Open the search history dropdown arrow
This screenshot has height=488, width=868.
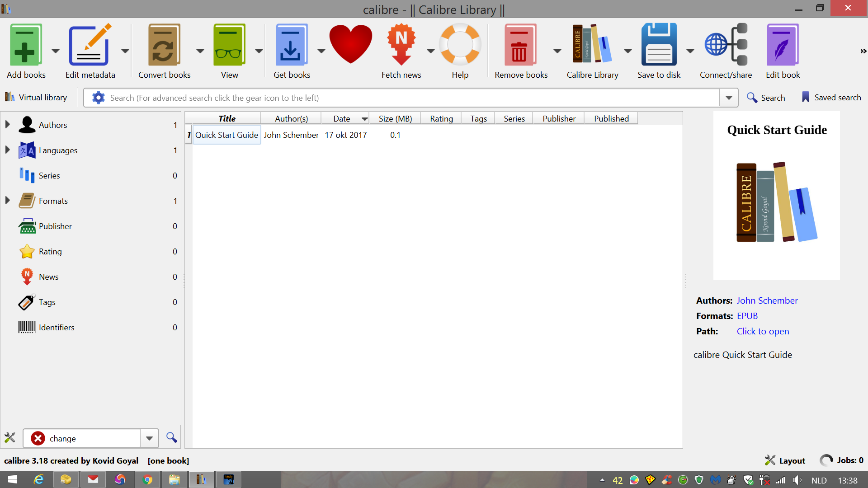click(x=729, y=98)
